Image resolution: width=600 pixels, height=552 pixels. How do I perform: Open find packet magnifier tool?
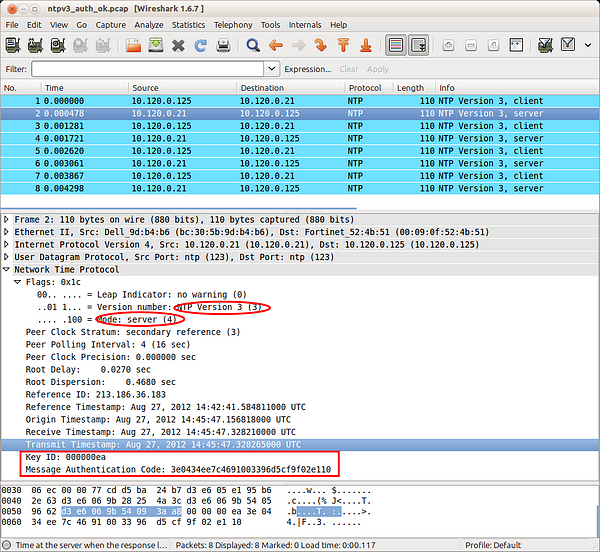tap(253, 45)
